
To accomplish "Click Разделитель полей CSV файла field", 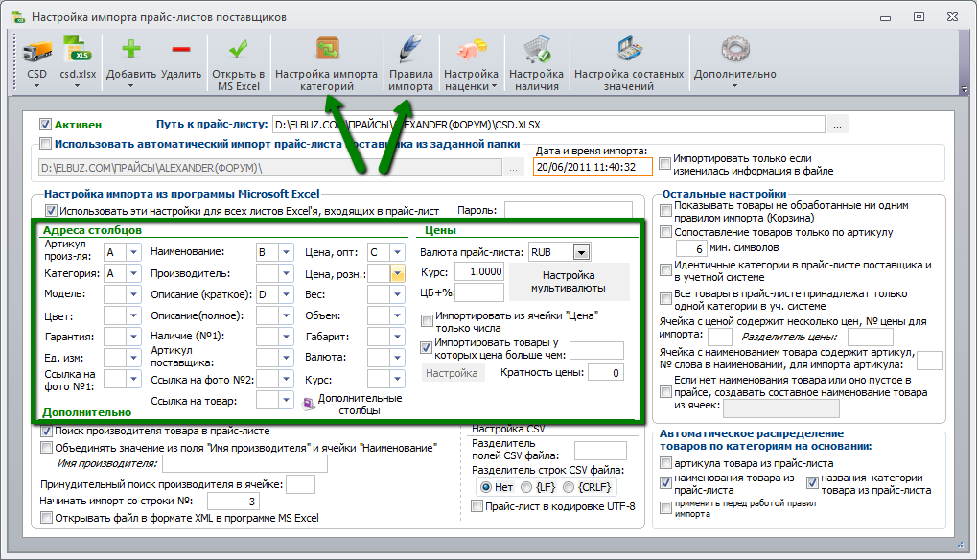I will click(x=600, y=451).
